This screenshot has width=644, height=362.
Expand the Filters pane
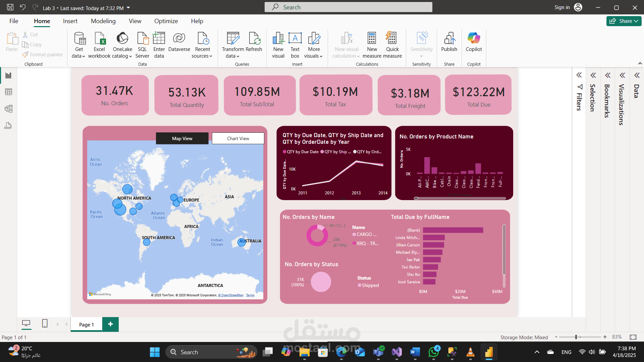tap(579, 75)
